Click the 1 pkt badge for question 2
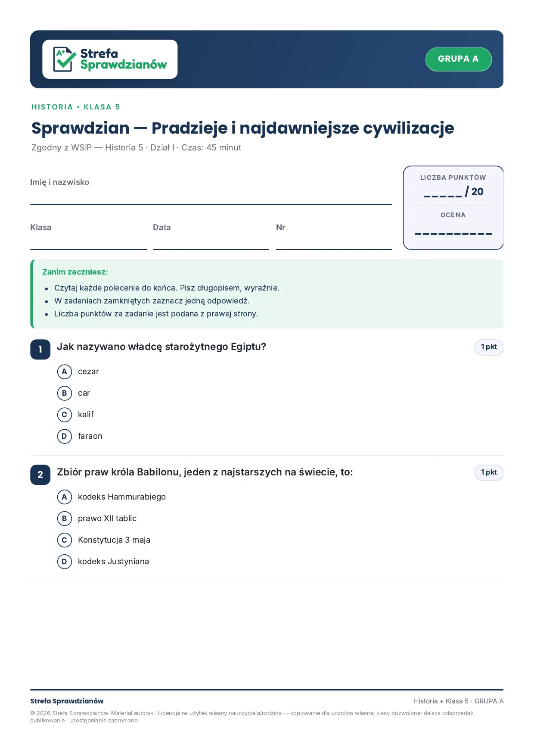The image size is (534, 756). point(489,472)
